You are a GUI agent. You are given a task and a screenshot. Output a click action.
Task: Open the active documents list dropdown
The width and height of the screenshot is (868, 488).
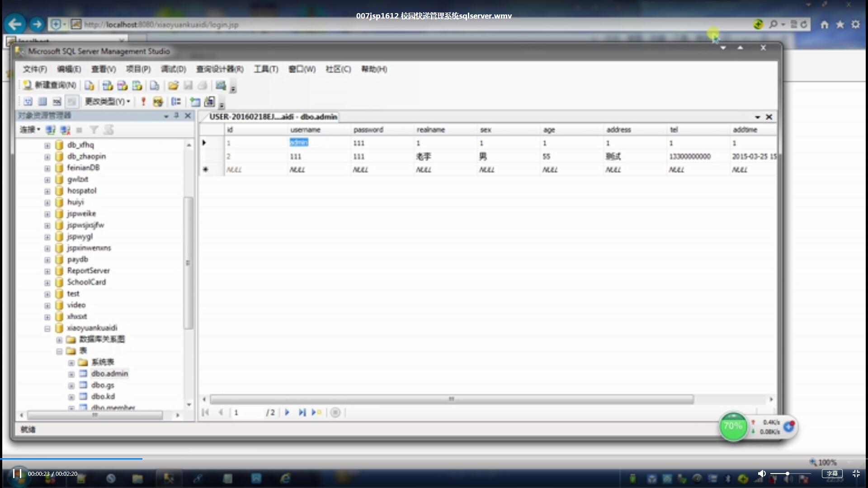pyautogui.click(x=757, y=117)
